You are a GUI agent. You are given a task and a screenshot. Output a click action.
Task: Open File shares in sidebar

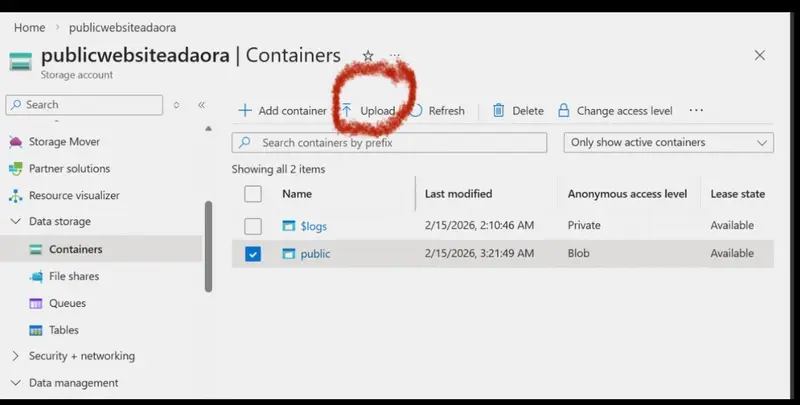tap(74, 276)
